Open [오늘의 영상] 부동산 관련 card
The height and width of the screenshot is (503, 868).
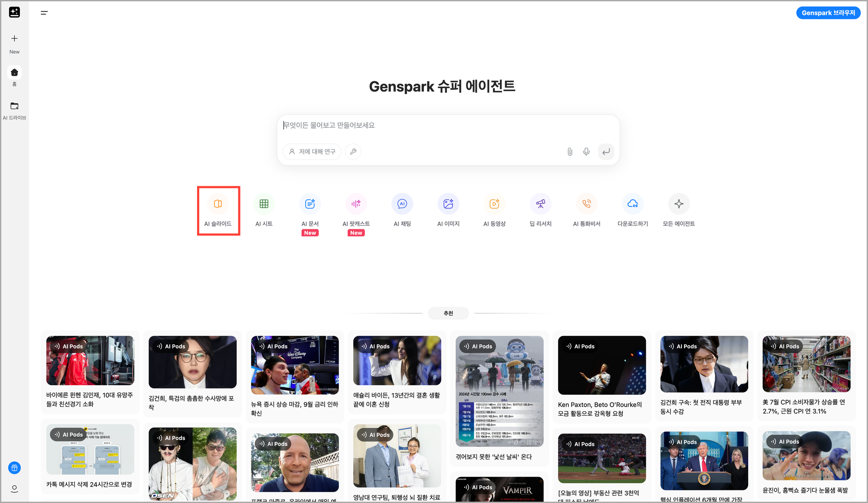[602, 465]
